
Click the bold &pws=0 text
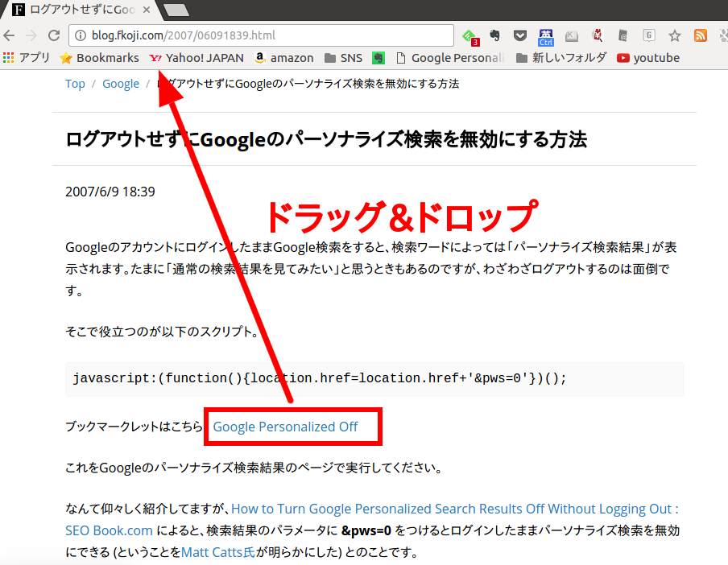[366, 530]
